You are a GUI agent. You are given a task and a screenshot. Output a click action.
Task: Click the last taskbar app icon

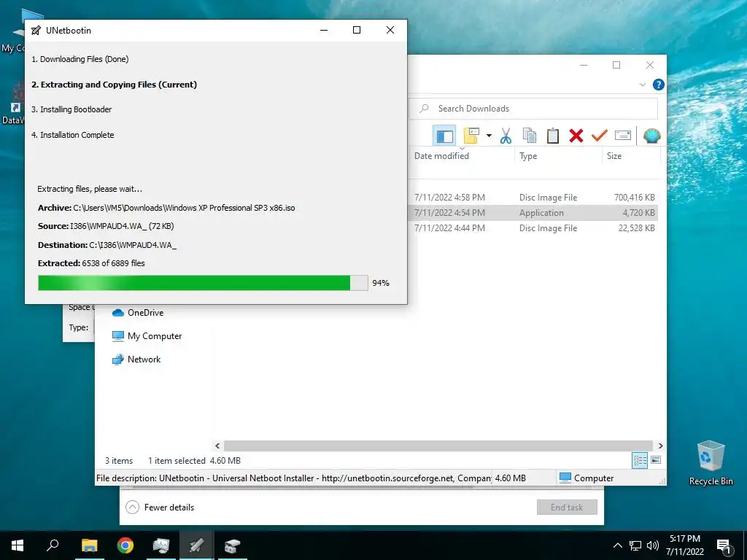click(233, 545)
